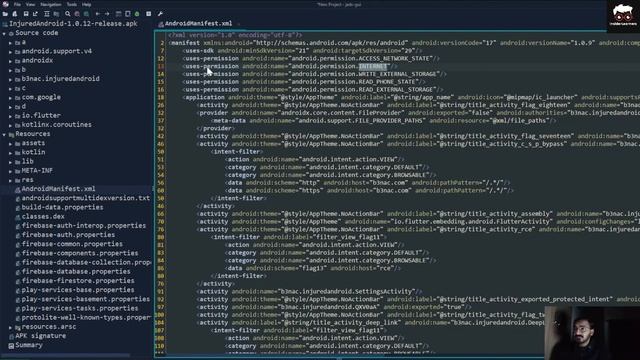Image resolution: width=640 pixels, height=360 pixels.
Task: Open firebase-firestore.properties file
Action: (78, 280)
